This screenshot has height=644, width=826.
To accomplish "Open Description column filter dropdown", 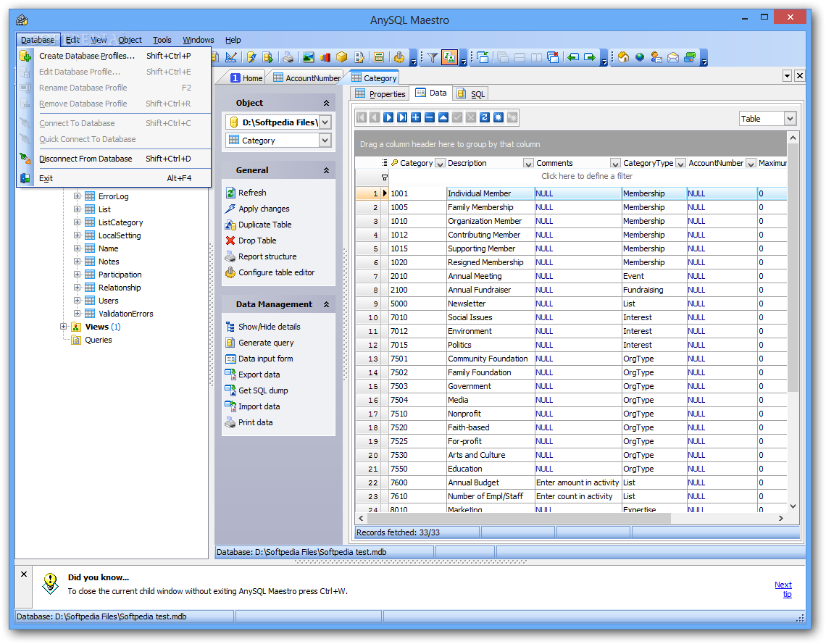I will click(x=528, y=163).
